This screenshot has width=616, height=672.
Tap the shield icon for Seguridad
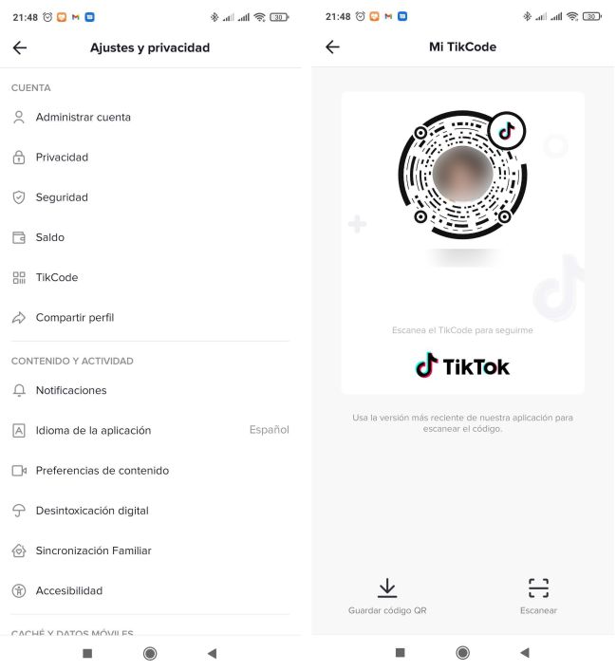[x=19, y=197]
